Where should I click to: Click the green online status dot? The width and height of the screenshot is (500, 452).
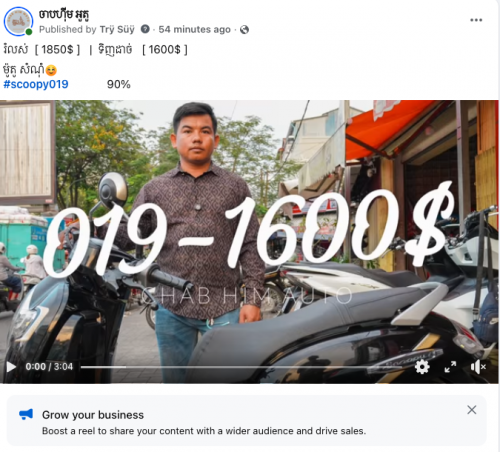tap(29, 32)
